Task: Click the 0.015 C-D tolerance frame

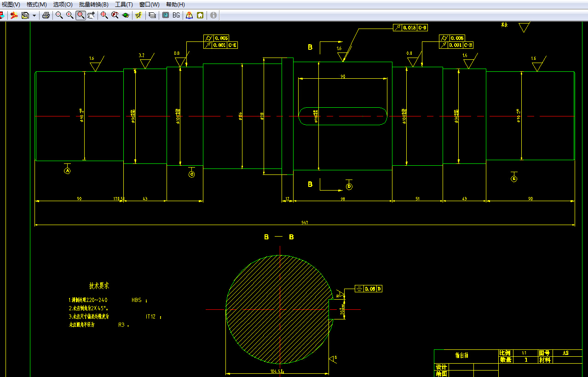Action: click(410, 28)
